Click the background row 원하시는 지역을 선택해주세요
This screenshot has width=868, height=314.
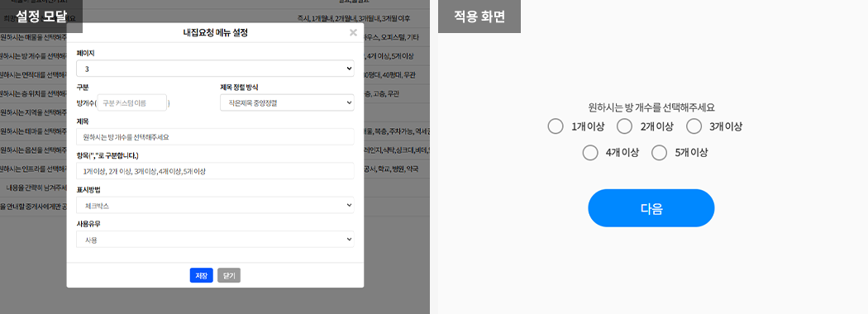(x=33, y=112)
